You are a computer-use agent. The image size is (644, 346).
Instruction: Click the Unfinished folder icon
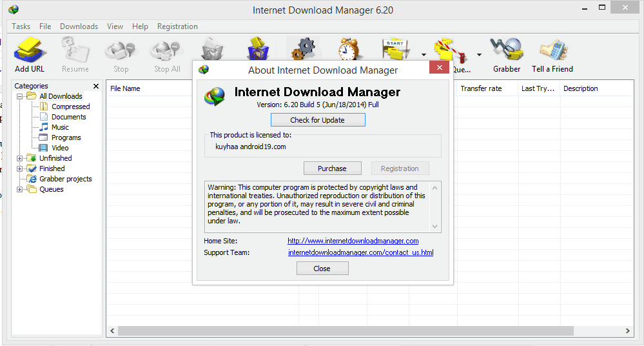click(32, 158)
